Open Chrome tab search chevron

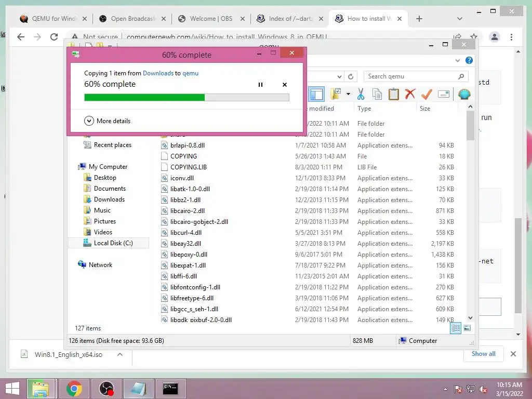pyautogui.click(x=459, y=19)
